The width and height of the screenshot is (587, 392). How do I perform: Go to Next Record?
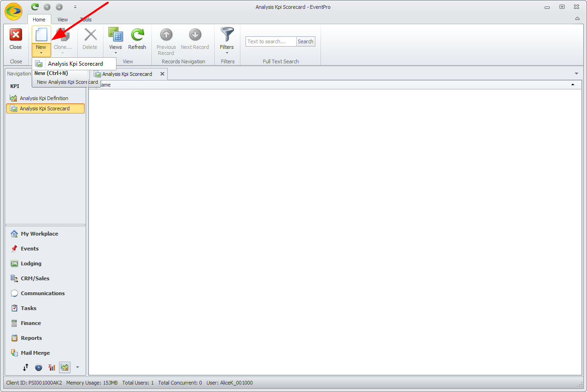click(195, 38)
